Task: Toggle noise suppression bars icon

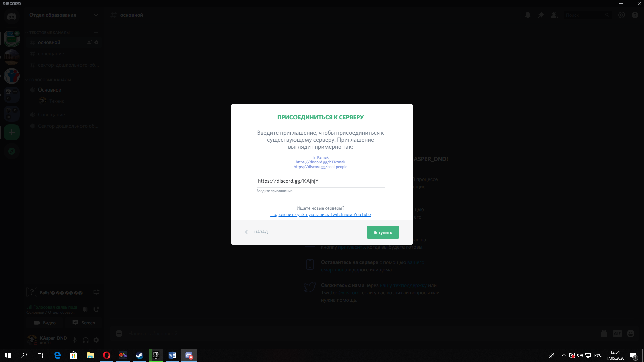Action: [x=86, y=309]
